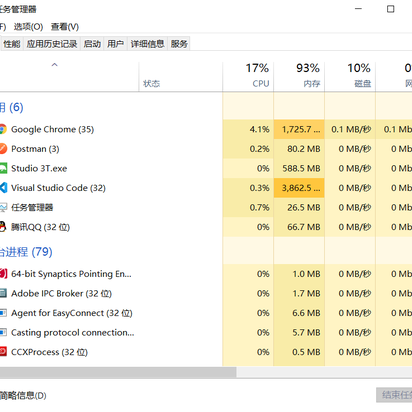Image resolution: width=412 pixels, height=412 pixels.
Task: Click the name column sort arrow
Action: (55, 65)
